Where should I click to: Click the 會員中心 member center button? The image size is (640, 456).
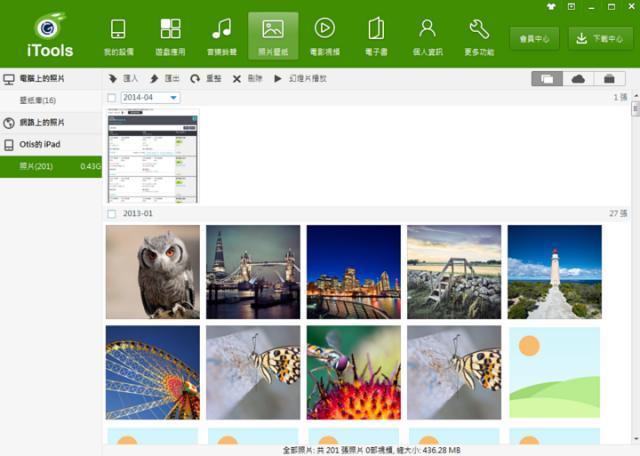click(534, 39)
